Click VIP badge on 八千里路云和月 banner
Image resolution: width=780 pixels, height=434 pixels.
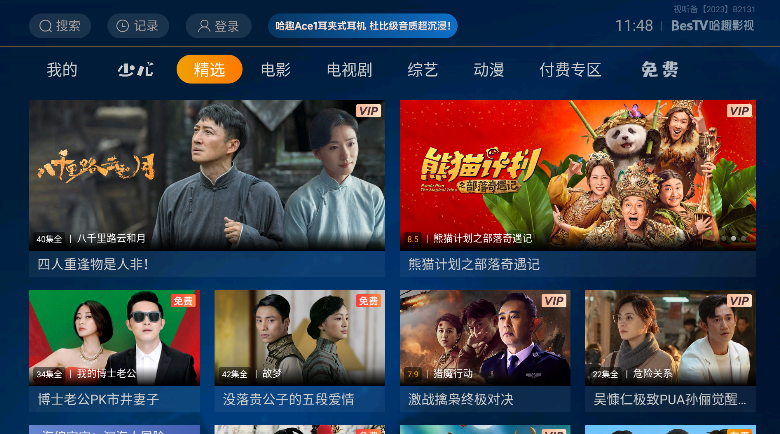coord(369,110)
